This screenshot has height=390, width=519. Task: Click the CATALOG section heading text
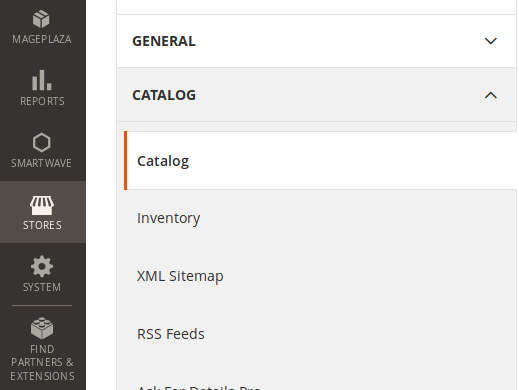[x=164, y=95]
